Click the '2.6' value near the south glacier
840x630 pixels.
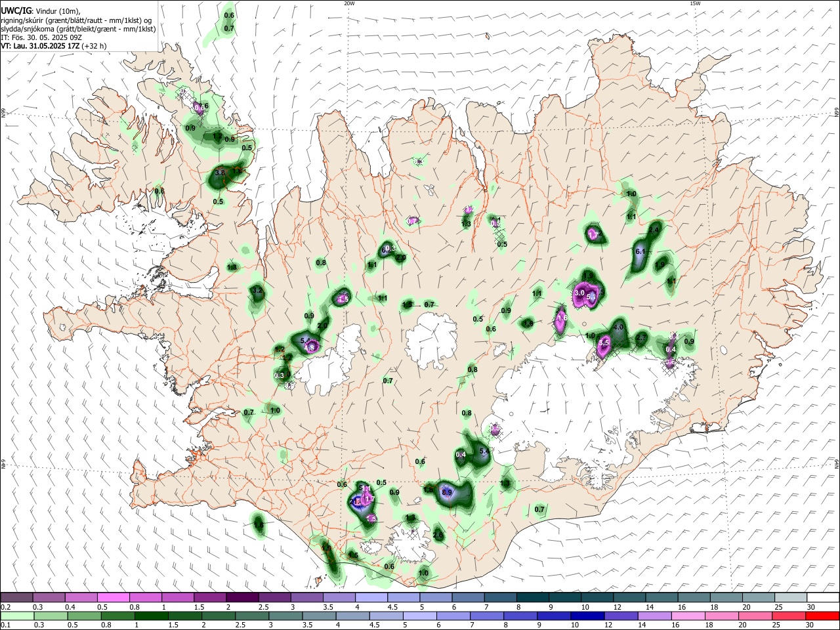coord(438,535)
